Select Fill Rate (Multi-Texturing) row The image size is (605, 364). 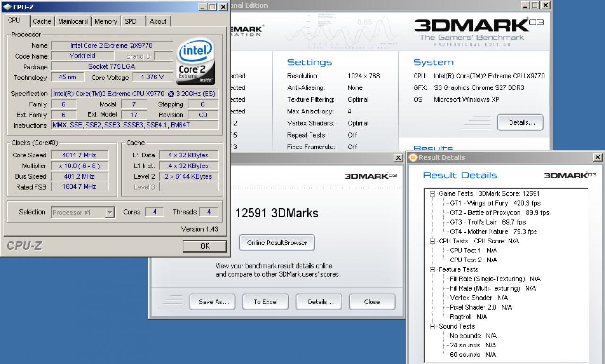point(493,288)
